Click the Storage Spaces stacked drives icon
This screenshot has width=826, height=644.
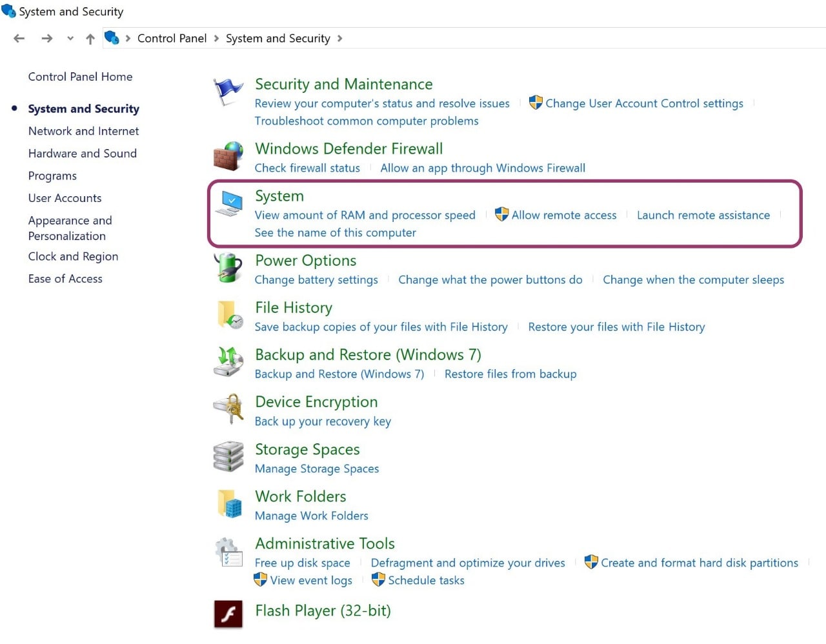[228, 457]
